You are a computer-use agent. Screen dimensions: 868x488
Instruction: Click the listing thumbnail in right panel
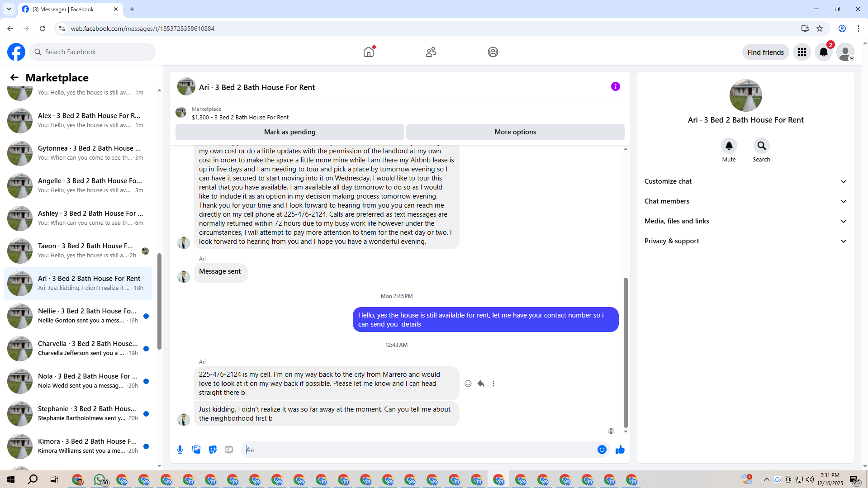(x=745, y=95)
